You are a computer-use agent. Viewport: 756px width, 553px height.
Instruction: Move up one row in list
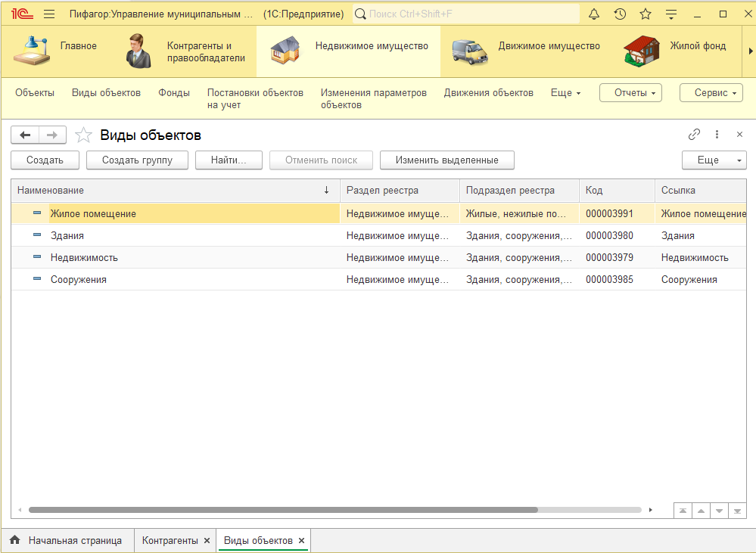701,511
